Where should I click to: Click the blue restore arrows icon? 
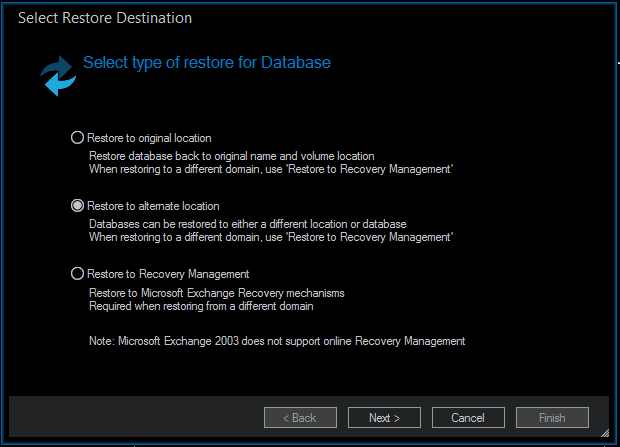click(x=58, y=77)
